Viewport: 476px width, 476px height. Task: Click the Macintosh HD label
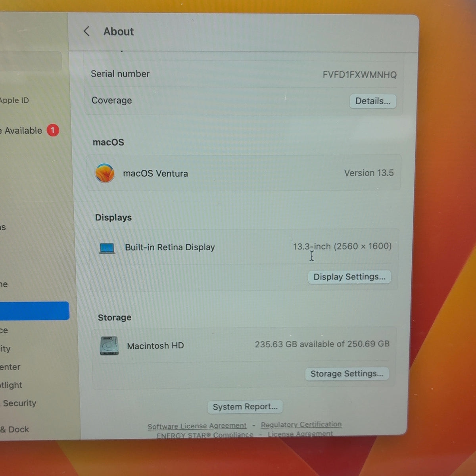point(155,346)
